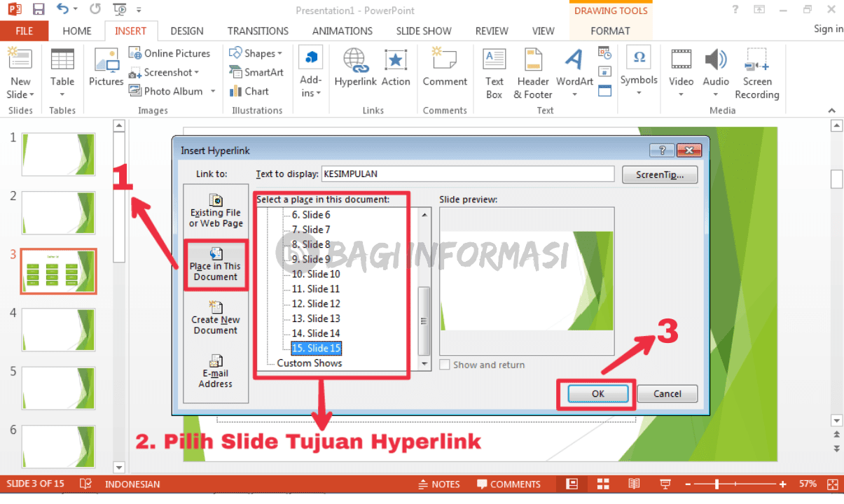Collapse the ribbon arrow

[x=832, y=111]
